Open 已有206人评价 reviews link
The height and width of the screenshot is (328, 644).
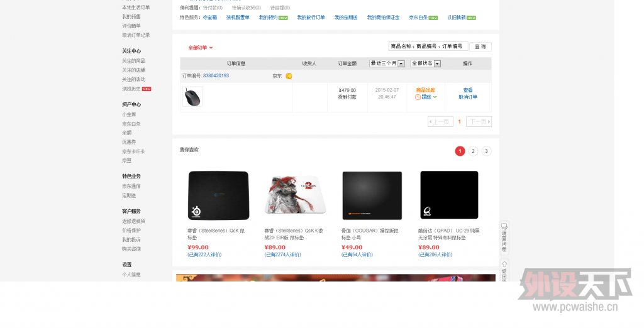[435, 255]
